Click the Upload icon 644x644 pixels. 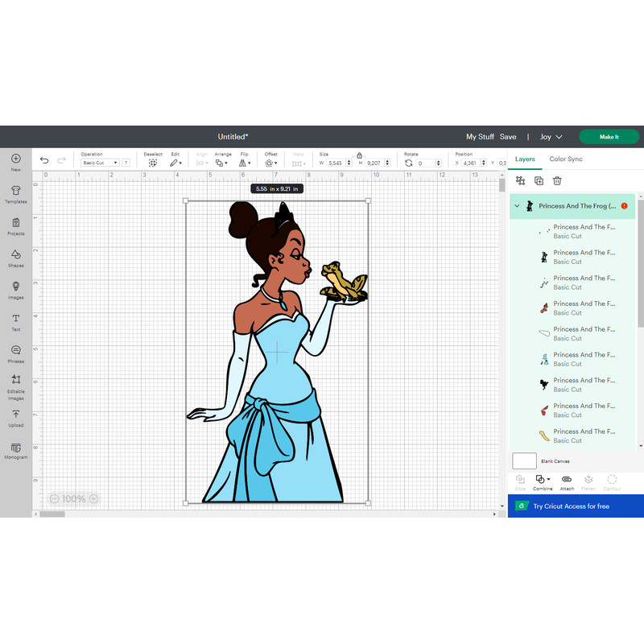(x=16, y=416)
